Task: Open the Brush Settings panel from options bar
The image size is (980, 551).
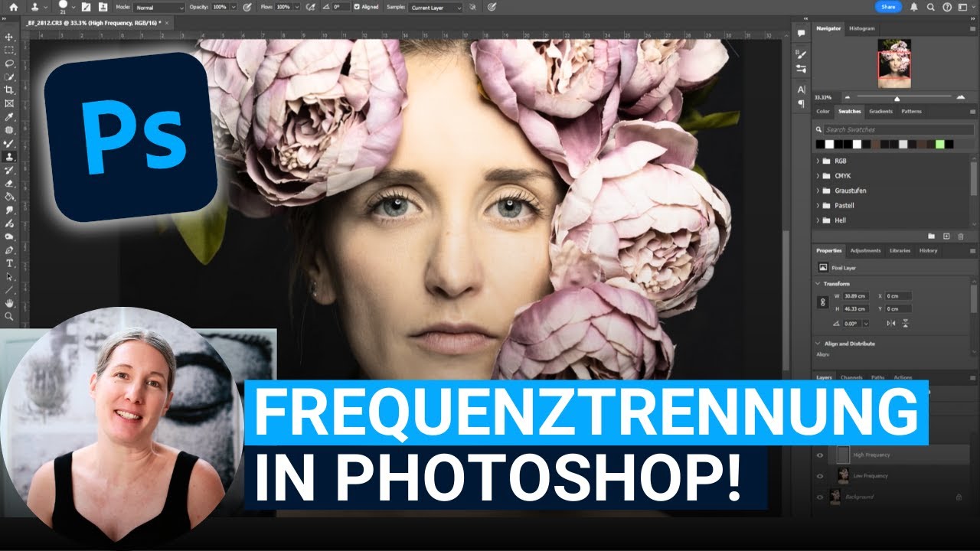Action: tap(86, 7)
